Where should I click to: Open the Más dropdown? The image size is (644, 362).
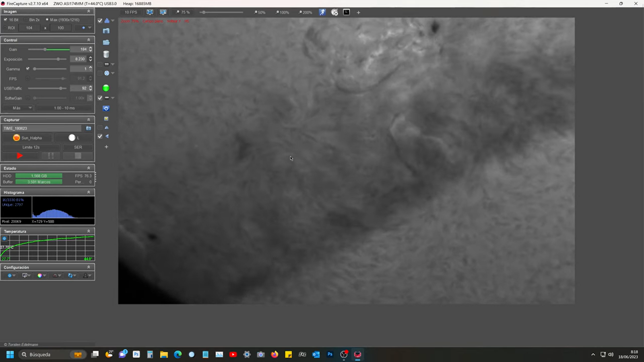(18, 108)
